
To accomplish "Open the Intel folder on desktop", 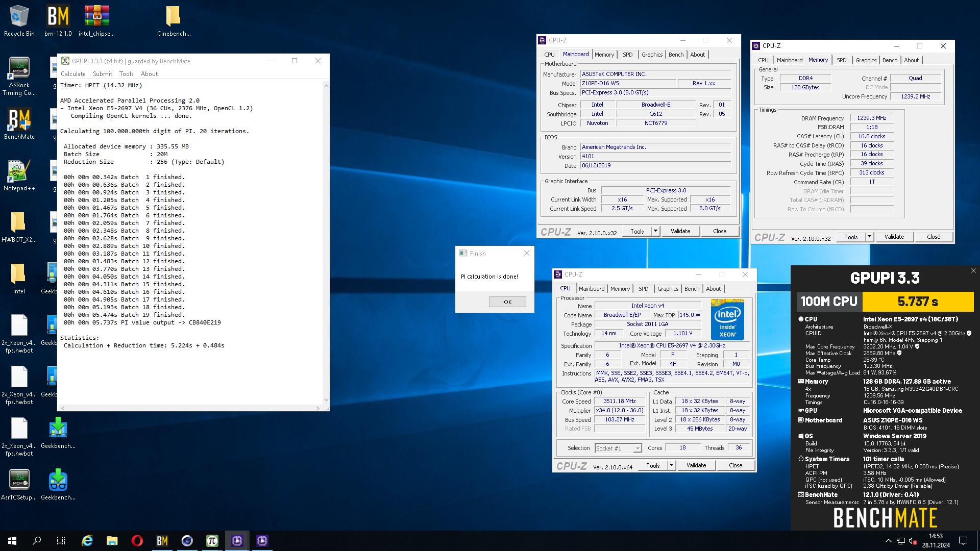I will [19, 279].
